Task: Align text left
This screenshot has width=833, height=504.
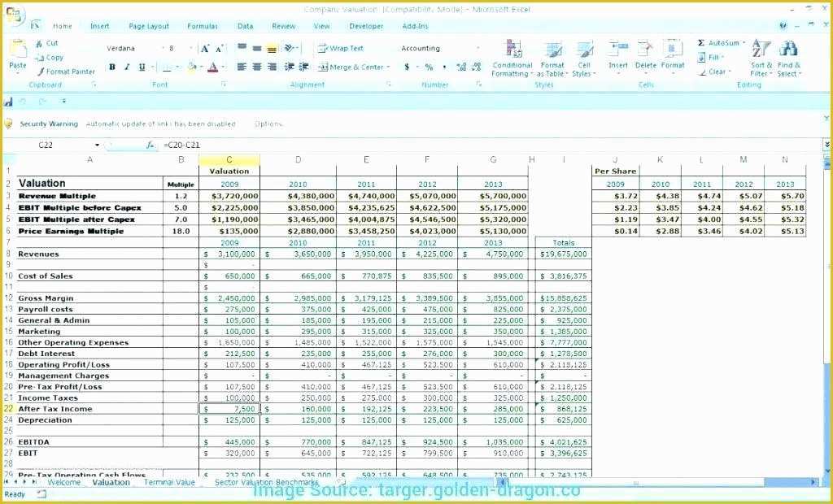Action: [x=242, y=67]
